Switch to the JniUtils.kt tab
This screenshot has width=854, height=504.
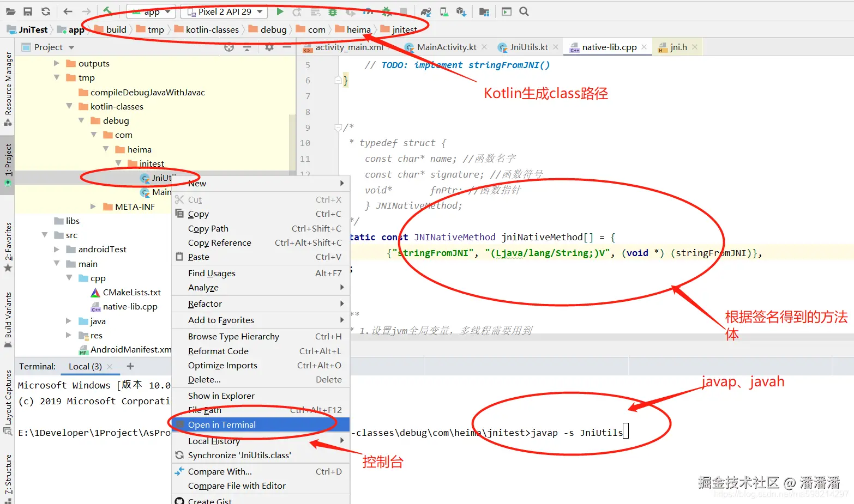point(528,47)
